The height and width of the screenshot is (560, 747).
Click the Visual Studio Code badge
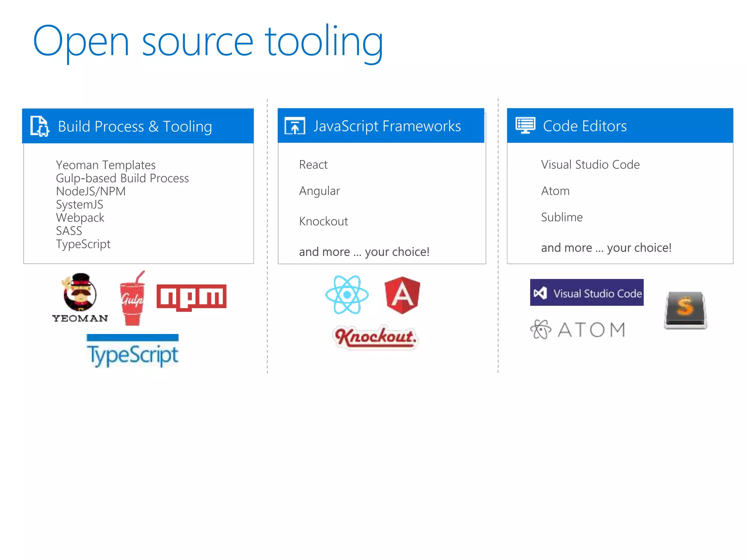click(x=587, y=293)
